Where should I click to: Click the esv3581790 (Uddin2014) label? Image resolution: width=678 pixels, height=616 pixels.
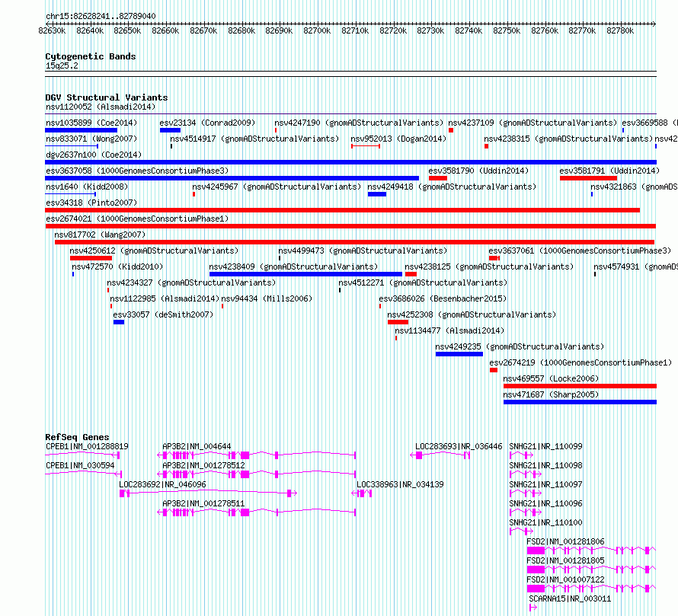tap(478, 171)
